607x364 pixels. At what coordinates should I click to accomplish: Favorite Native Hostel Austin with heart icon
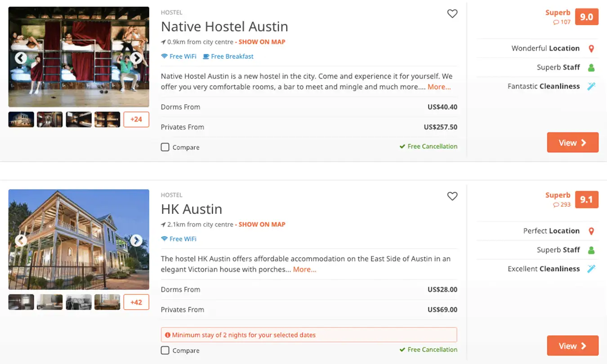pos(452,14)
